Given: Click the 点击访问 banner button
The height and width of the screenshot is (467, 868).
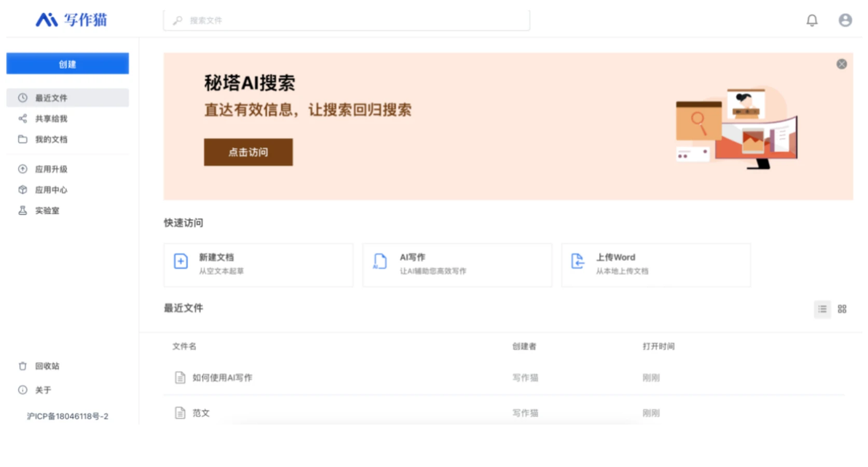Looking at the screenshot, I should [248, 152].
